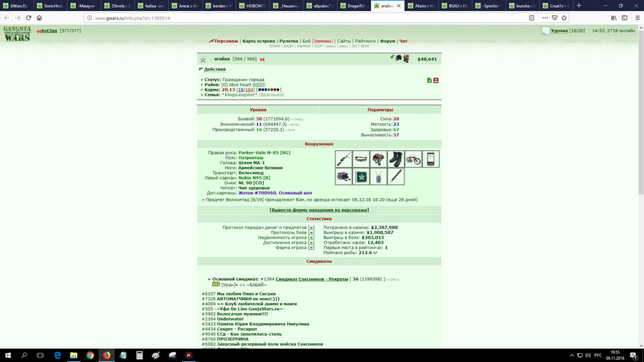Expand the Действия actions menu
The height and width of the screenshot is (362, 644).
coord(215,69)
